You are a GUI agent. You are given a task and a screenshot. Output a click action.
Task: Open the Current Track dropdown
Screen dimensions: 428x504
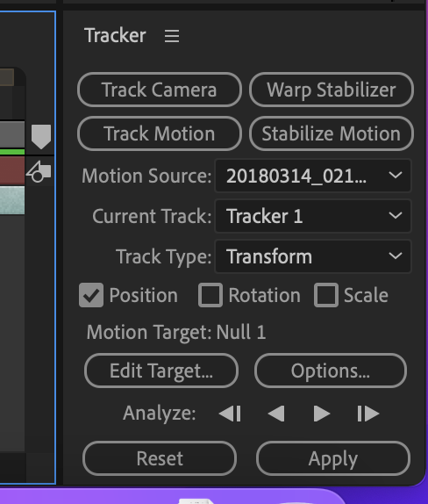(313, 216)
